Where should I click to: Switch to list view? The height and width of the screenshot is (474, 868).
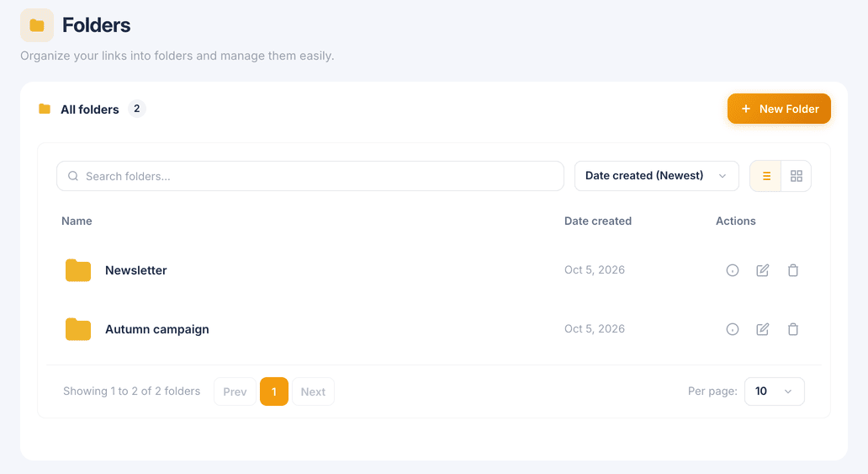click(x=766, y=176)
